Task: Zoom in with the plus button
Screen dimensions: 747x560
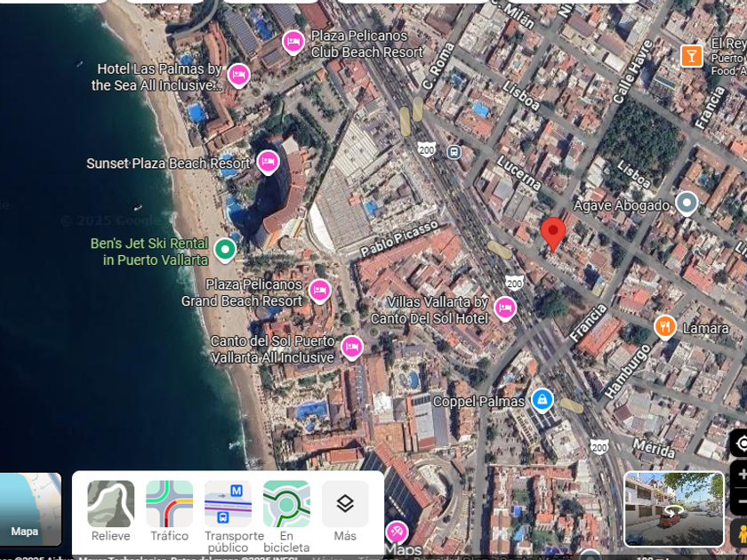Action: (x=742, y=475)
